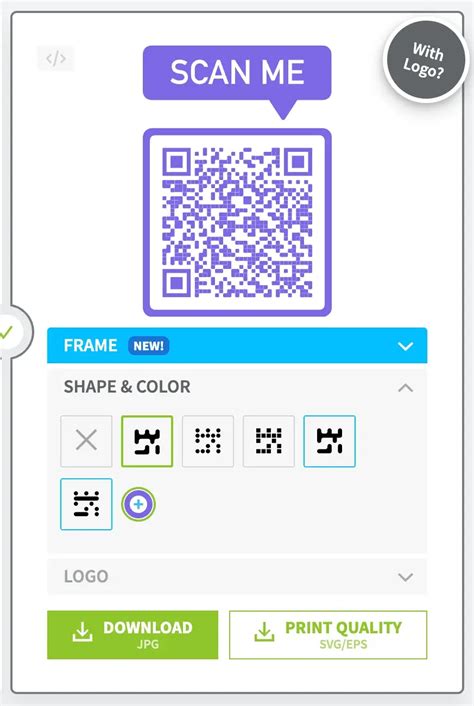The height and width of the screenshot is (706, 474).
Task: Pick the dotted QR pattern style
Action: coord(208,441)
